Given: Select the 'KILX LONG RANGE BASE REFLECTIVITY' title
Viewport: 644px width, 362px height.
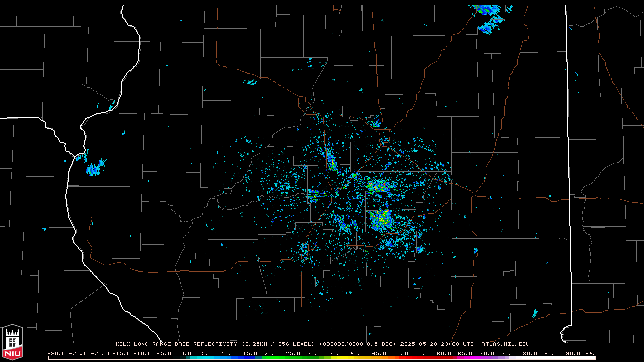Looking at the screenshot, I should (x=177, y=344).
